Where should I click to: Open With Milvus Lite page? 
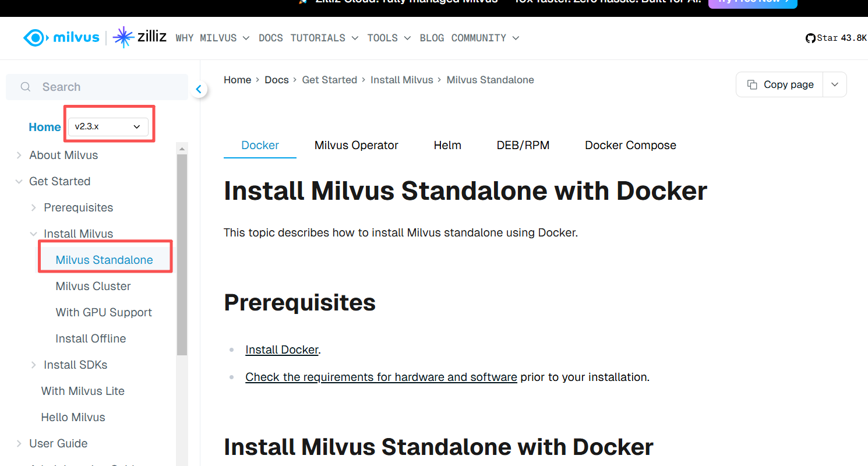[83, 391]
